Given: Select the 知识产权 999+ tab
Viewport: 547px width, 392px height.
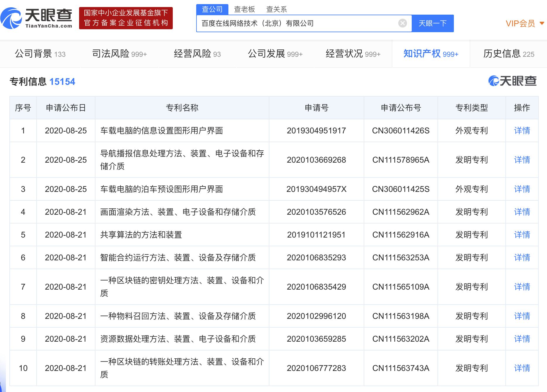Looking at the screenshot, I should tap(431, 54).
